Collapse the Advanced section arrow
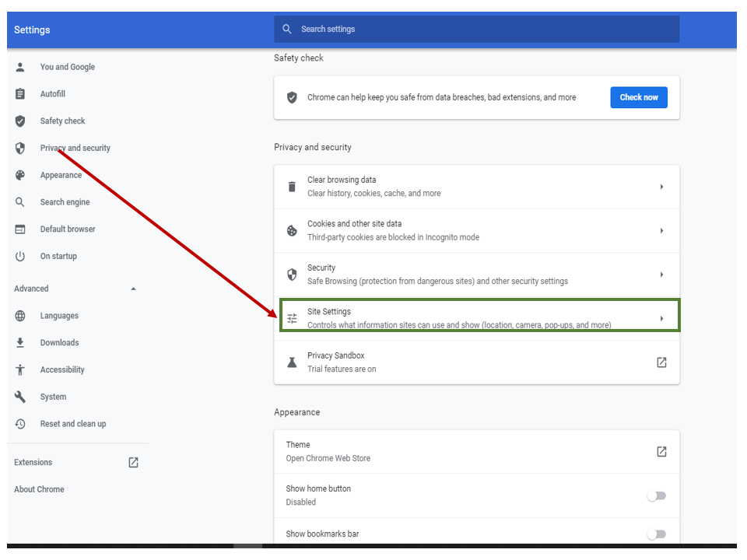Viewport: 747px width, 560px height. [133, 289]
